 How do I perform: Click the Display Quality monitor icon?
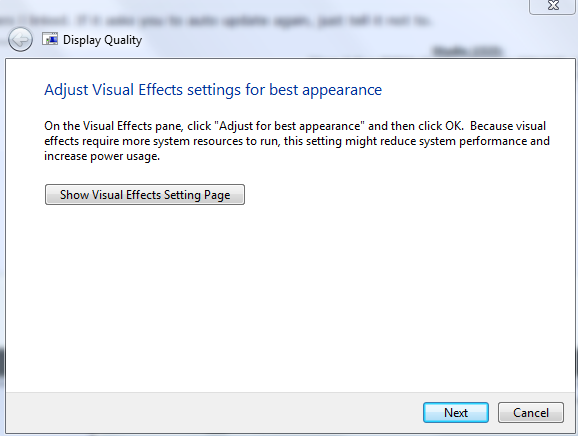(x=50, y=39)
